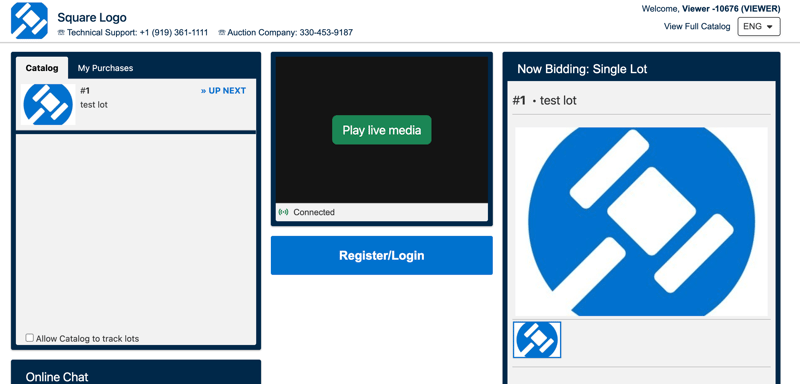800x384 pixels.
Task: Click the phone icon beside Technical Support
Action: pos(61,33)
